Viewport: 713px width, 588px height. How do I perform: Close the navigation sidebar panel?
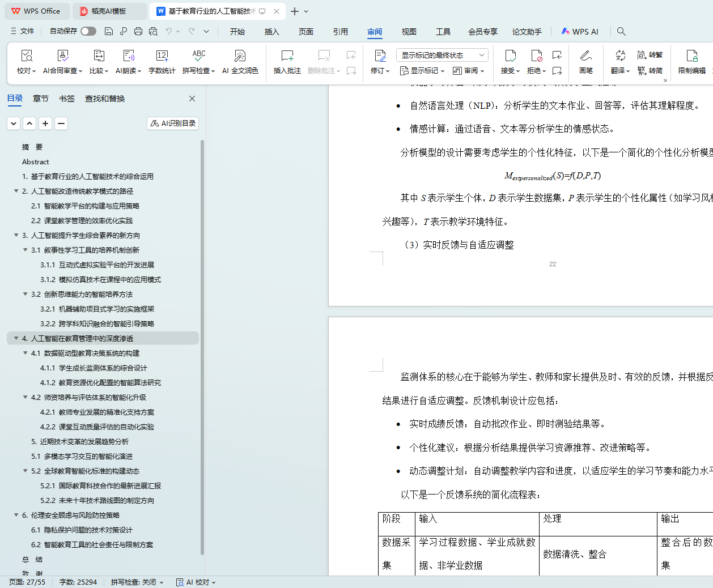(x=192, y=99)
